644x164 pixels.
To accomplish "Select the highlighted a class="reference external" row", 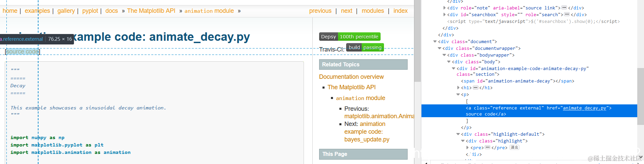I will tap(529, 111).
